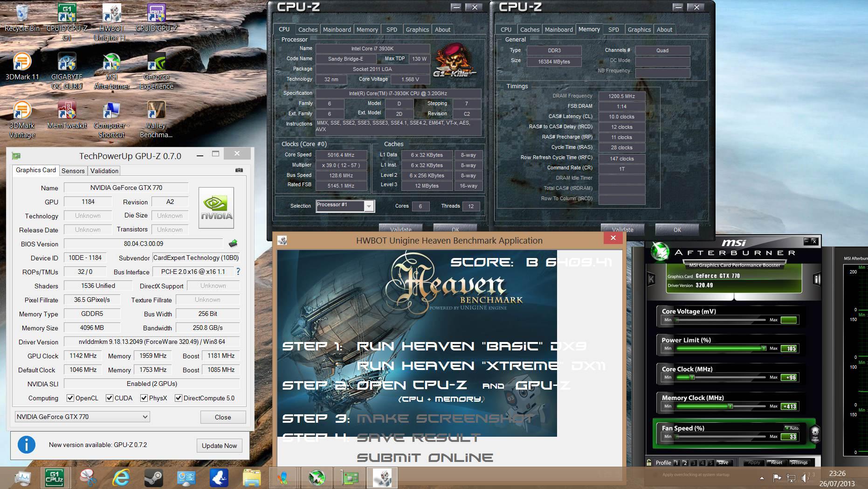Screen dimensions: 868x489
Task: Open Processor #1 selection dropdown
Action: (345, 206)
